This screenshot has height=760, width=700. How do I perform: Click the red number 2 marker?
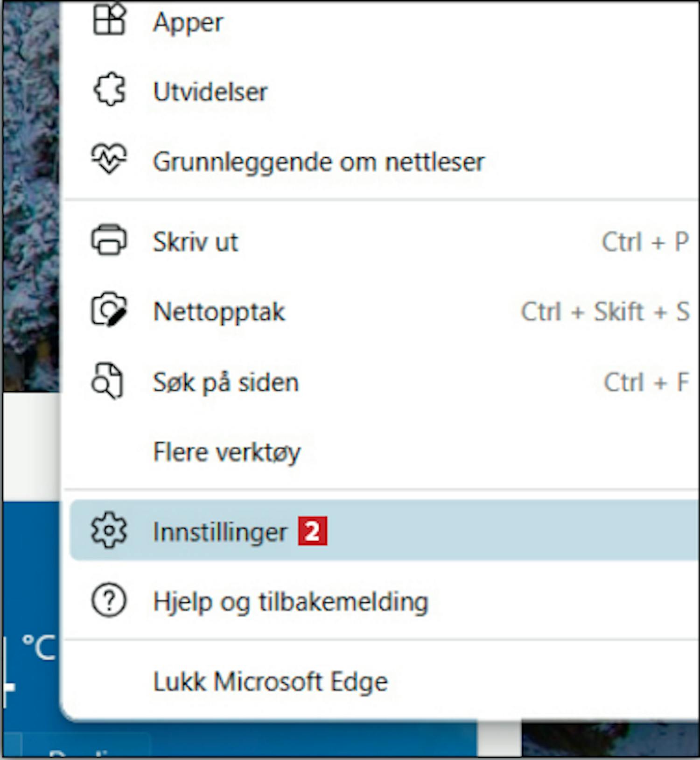click(313, 531)
